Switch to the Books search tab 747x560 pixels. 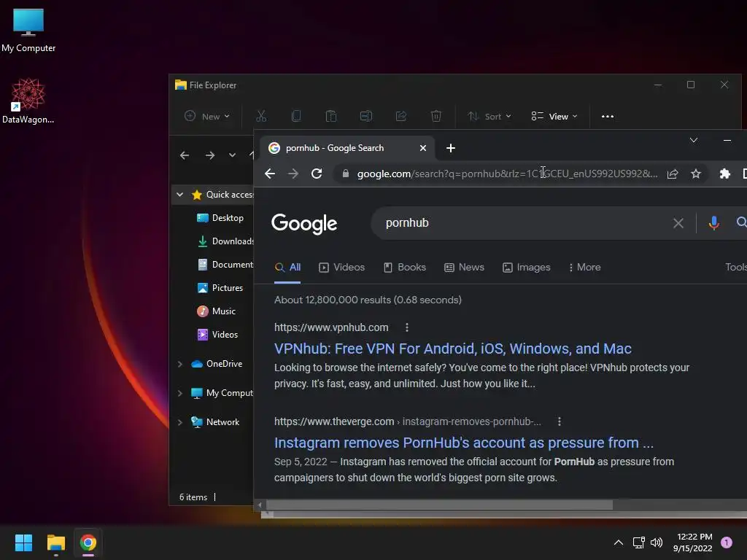coord(404,267)
